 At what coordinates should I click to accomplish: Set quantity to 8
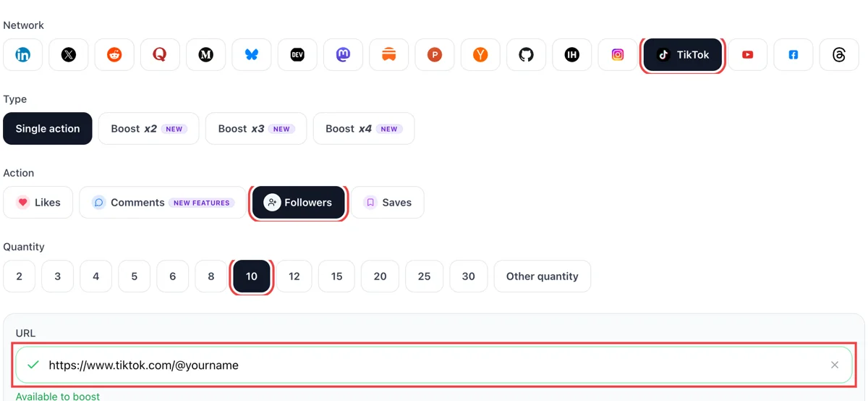coord(211,277)
